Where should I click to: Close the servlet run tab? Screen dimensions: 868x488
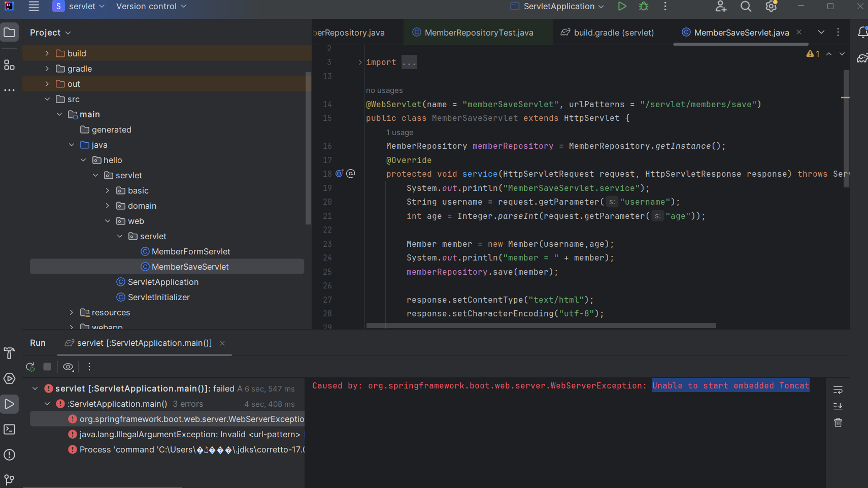pyautogui.click(x=222, y=343)
